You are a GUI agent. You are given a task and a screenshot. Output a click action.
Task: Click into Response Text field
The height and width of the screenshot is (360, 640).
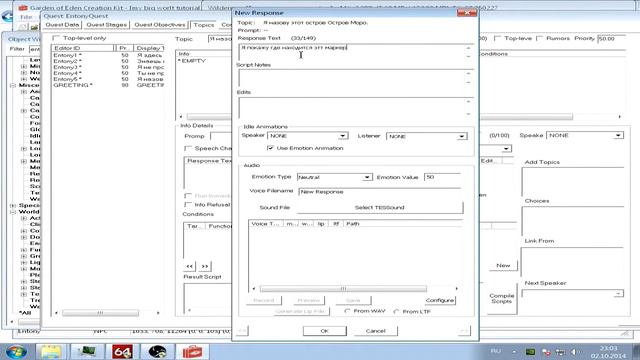click(351, 52)
